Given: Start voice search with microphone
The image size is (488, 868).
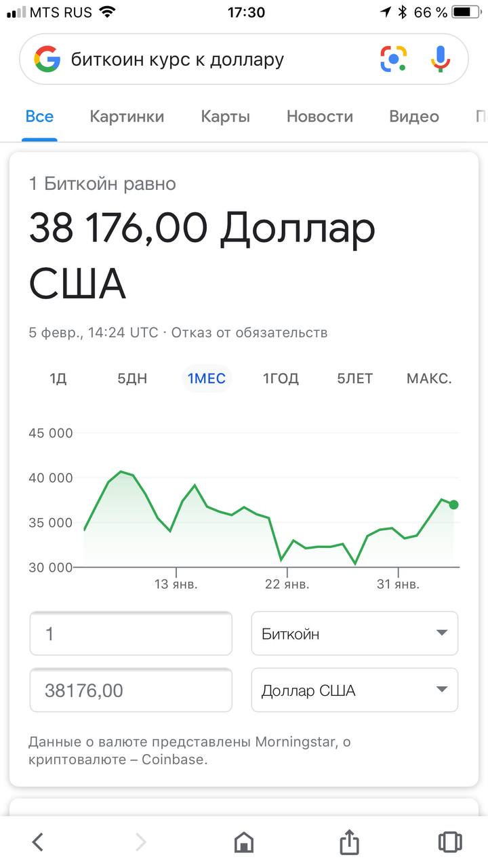Looking at the screenshot, I should 441,60.
